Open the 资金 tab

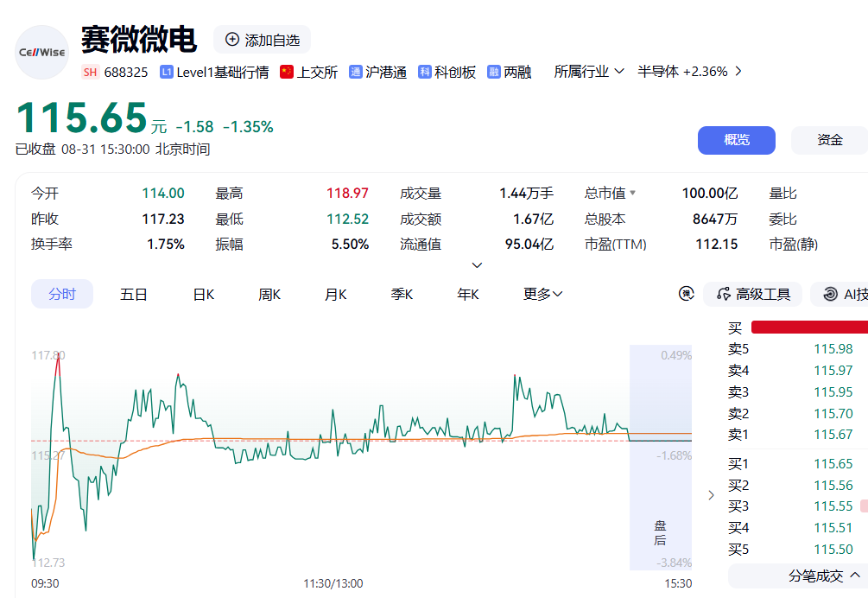click(x=830, y=140)
